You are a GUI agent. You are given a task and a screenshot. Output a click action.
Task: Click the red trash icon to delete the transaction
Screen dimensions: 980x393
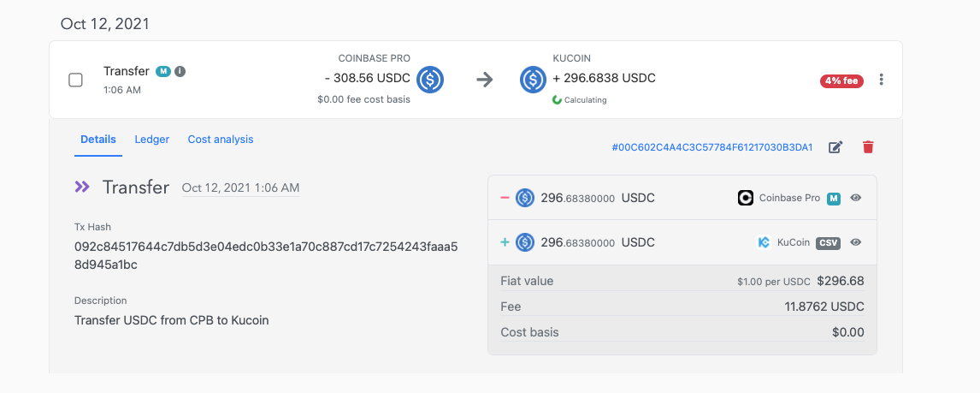(x=868, y=147)
